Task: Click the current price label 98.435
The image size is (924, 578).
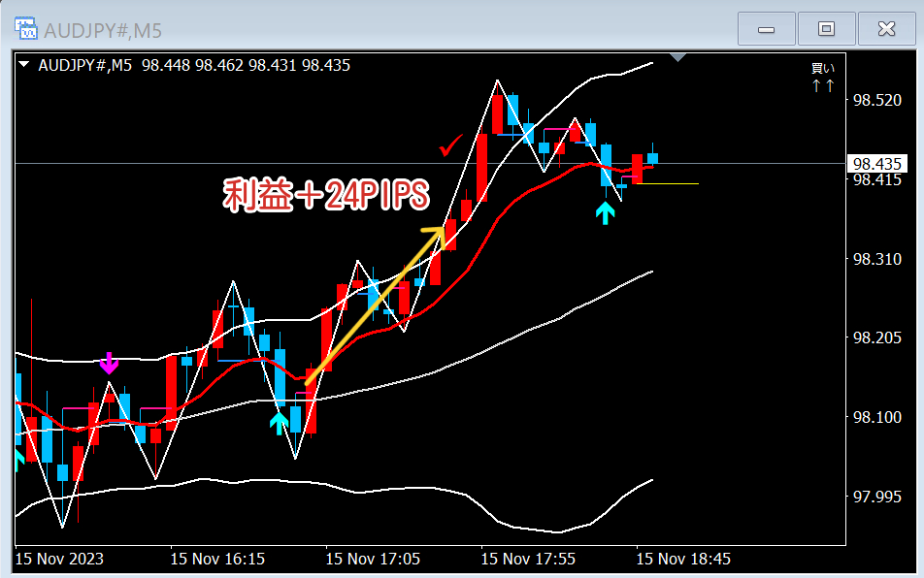Action: [x=876, y=164]
